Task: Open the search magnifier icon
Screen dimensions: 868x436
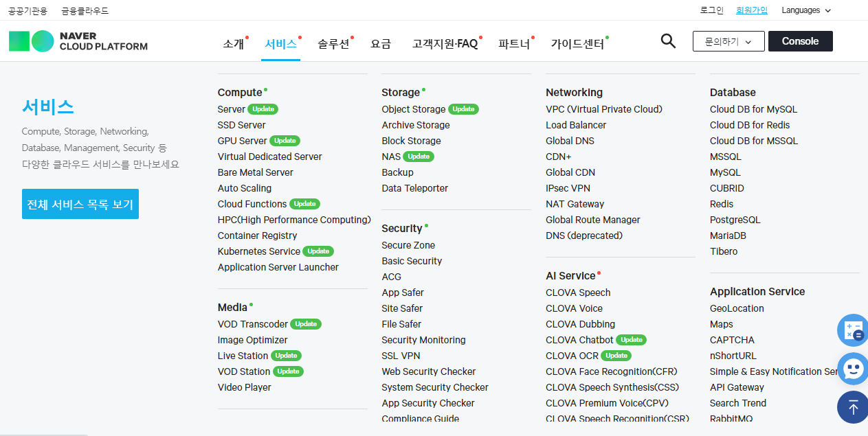Action: point(668,41)
